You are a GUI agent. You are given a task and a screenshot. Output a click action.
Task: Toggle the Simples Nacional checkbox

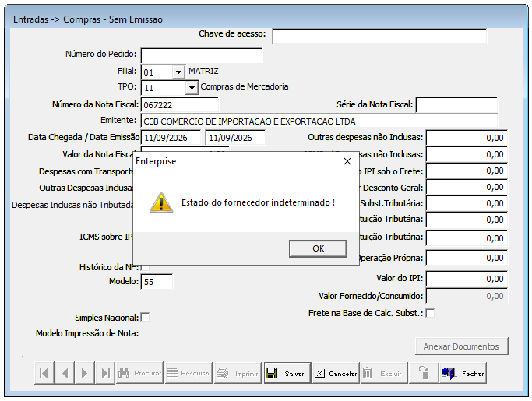pyautogui.click(x=145, y=317)
